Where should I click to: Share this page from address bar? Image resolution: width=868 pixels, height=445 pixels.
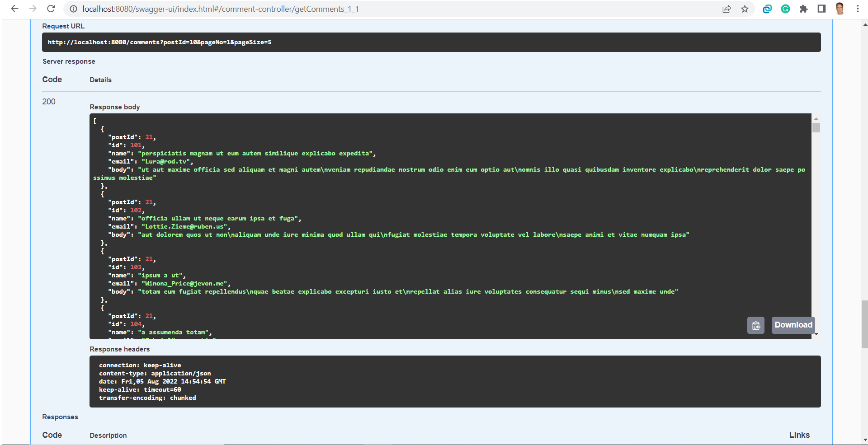coord(726,9)
